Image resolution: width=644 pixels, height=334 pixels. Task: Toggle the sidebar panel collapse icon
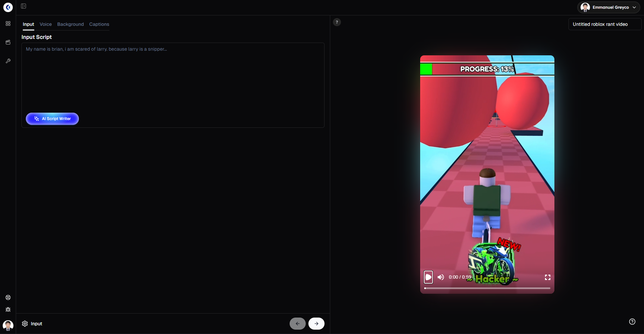pyautogui.click(x=23, y=6)
